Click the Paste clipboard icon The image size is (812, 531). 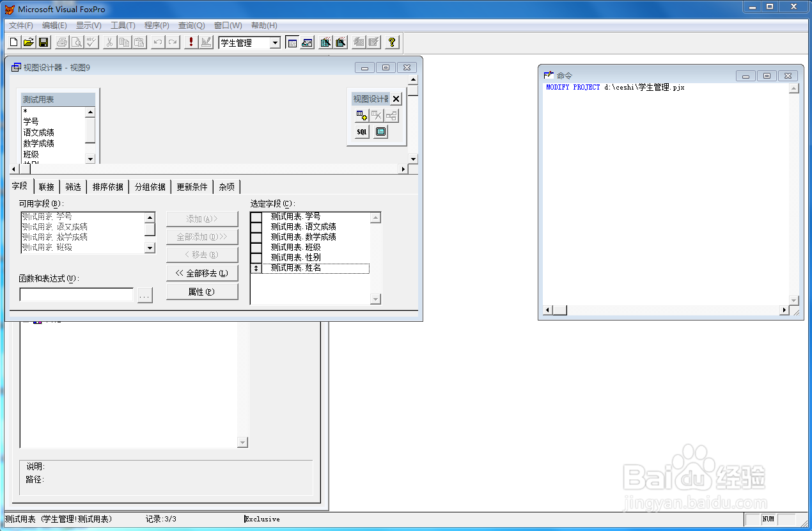(x=139, y=43)
